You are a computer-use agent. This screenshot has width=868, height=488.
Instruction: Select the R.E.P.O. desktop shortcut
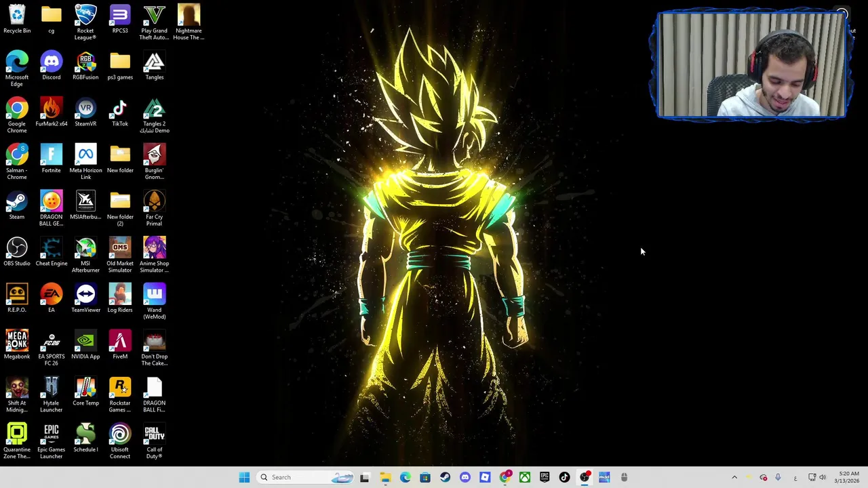pos(17,298)
